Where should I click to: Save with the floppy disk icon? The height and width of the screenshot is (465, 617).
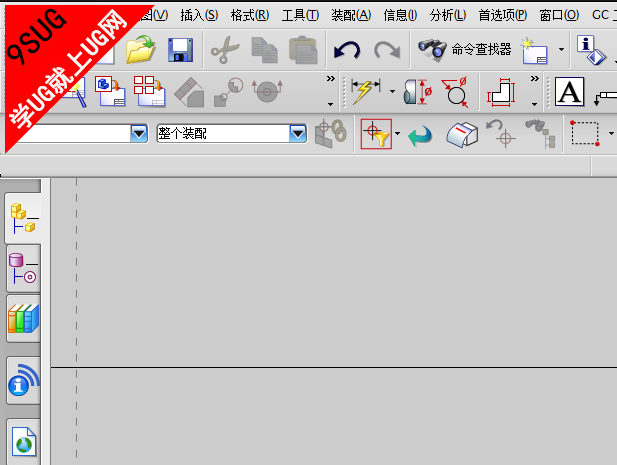180,50
